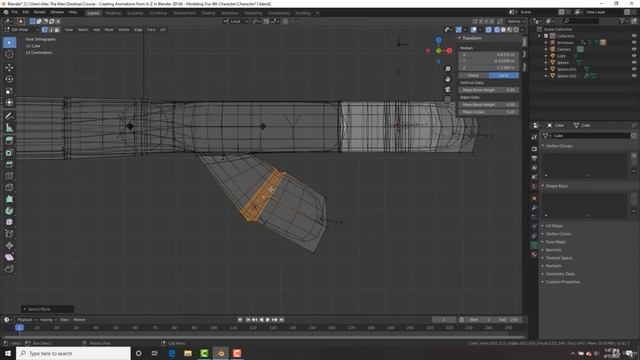This screenshot has height=360, width=640.
Task: Select the Transform tool
Action: (x=9, y=102)
